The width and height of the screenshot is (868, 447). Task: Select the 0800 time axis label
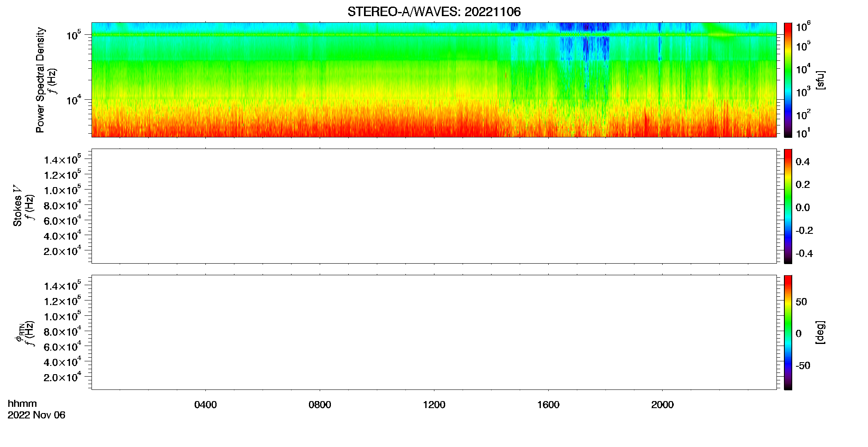pos(320,405)
